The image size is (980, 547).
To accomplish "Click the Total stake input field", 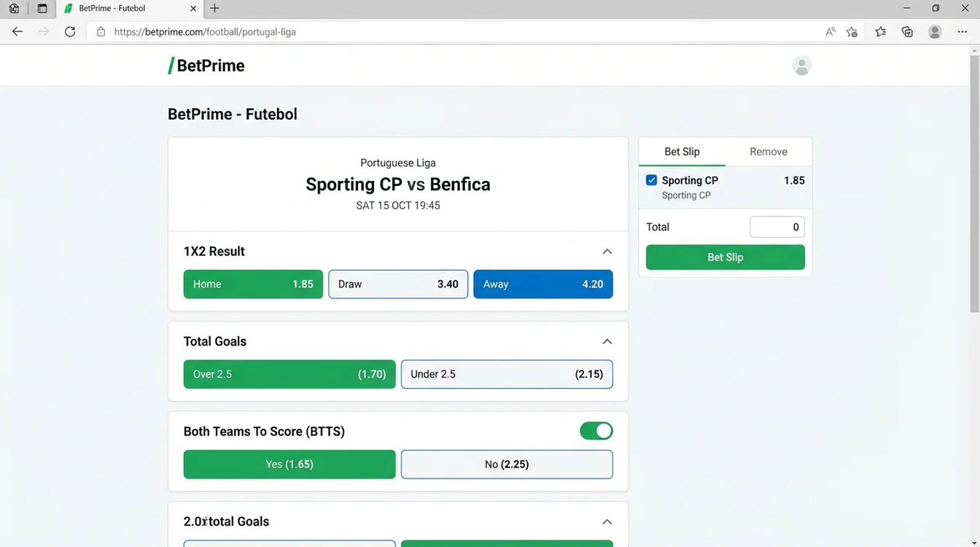I will [777, 227].
